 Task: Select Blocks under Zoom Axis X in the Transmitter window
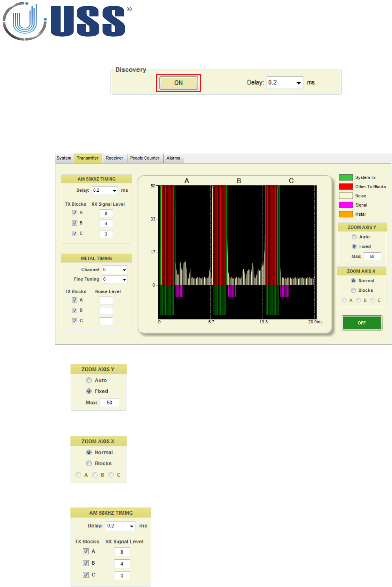point(353,290)
